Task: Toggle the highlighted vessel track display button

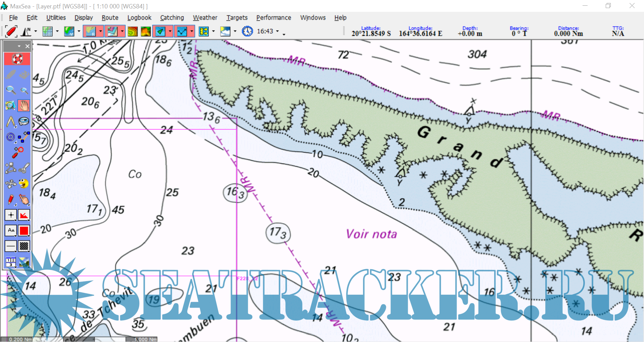Action: coord(160,32)
